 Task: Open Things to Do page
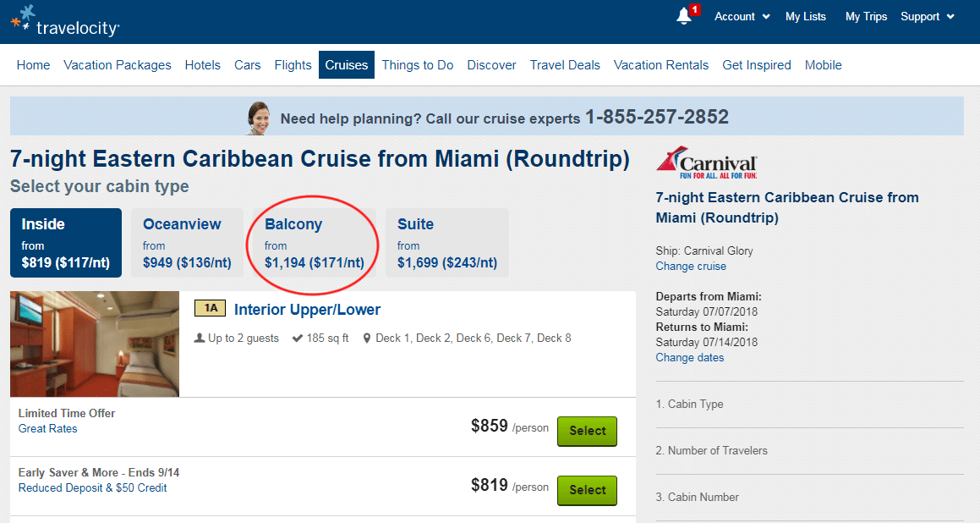point(418,65)
